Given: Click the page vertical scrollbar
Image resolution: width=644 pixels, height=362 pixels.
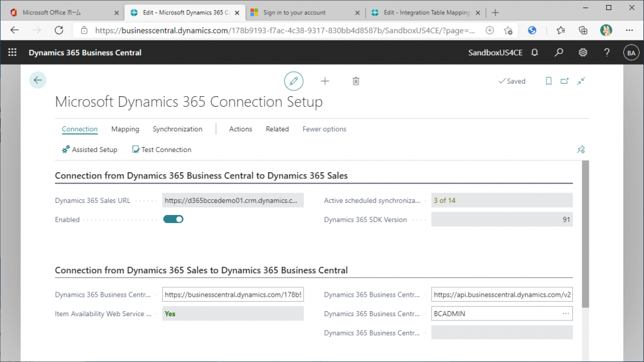Looking at the screenshot, I should click(x=586, y=234).
